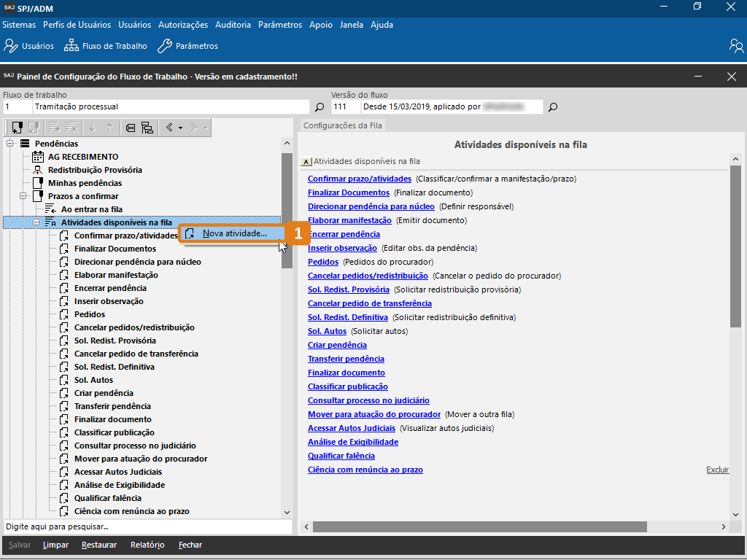Open the back navigation history dropdown arrow
The image size is (747, 560).
pyautogui.click(x=181, y=128)
